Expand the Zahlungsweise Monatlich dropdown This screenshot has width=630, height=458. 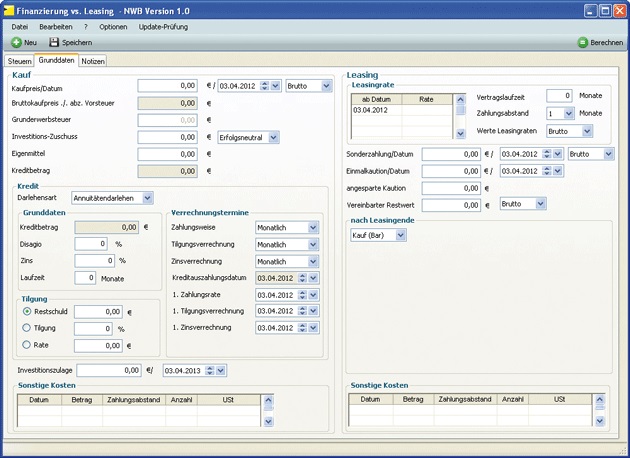(x=313, y=228)
